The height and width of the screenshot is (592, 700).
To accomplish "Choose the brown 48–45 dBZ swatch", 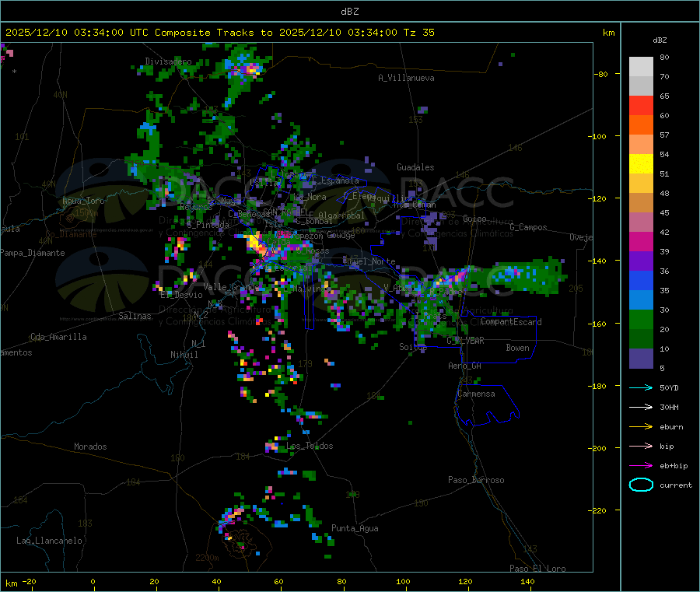I will 641,203.
